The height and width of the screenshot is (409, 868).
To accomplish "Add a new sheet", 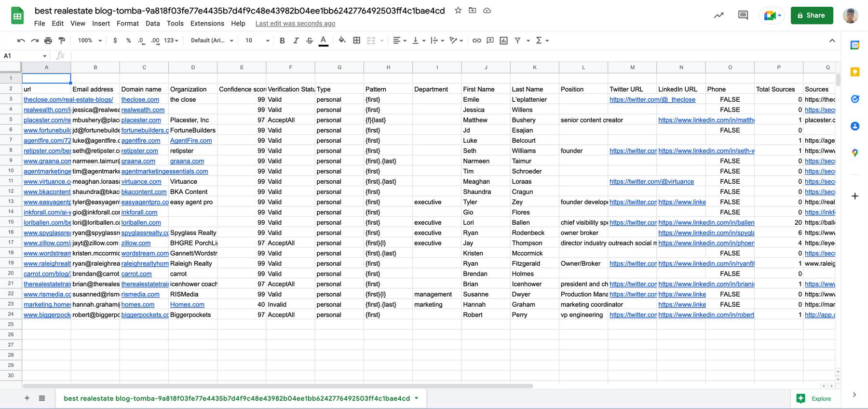I will coord(27,398).
